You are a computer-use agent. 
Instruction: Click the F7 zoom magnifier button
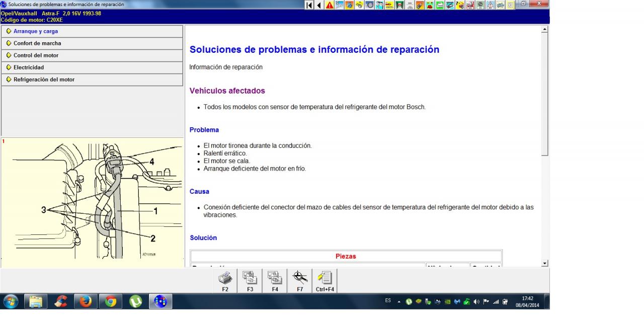tap(300, 280)
